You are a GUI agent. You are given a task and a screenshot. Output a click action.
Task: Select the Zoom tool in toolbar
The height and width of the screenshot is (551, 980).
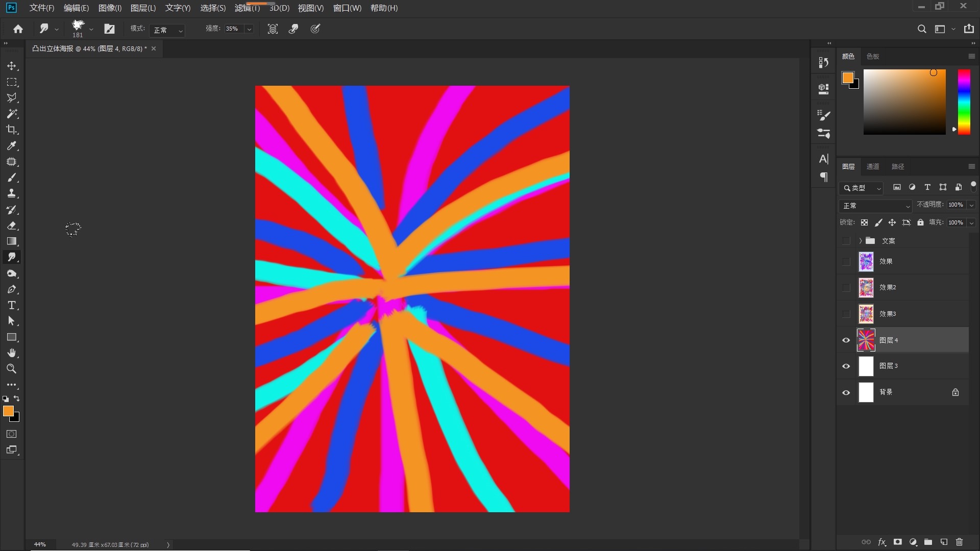click(12, 369)
